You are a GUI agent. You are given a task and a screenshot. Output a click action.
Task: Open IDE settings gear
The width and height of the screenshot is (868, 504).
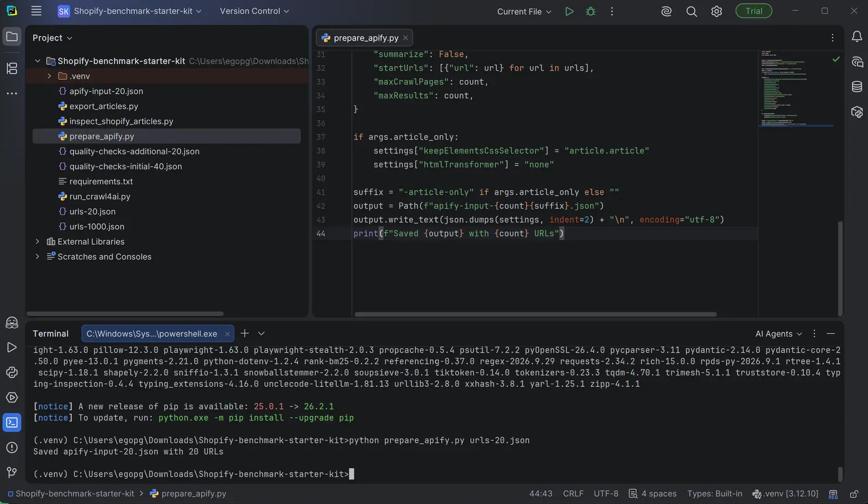[717, 11]
